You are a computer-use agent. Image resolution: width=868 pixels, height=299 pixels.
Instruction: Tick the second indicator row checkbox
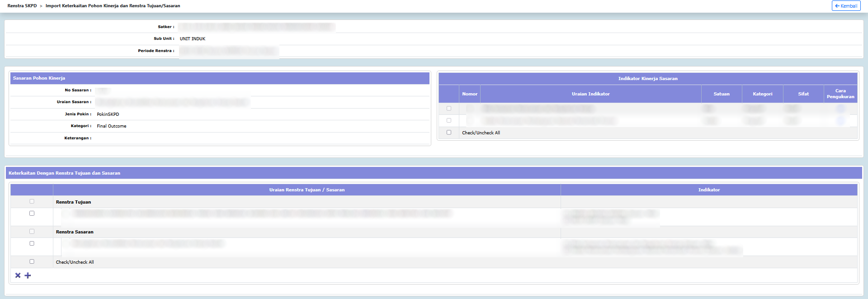click(449, 120)
